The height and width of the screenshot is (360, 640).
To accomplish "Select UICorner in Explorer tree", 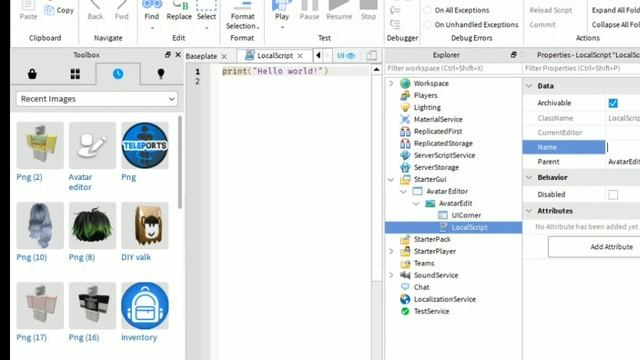I will 466,215.
